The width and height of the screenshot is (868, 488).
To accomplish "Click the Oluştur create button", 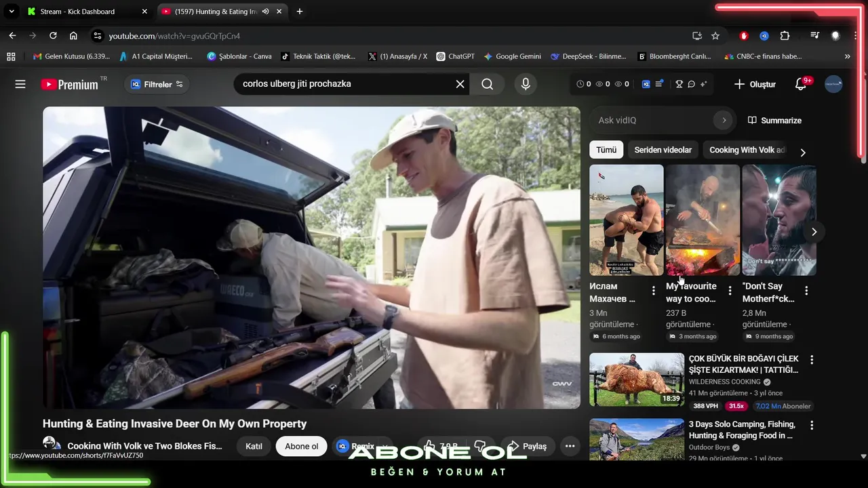I will point(755,84).
